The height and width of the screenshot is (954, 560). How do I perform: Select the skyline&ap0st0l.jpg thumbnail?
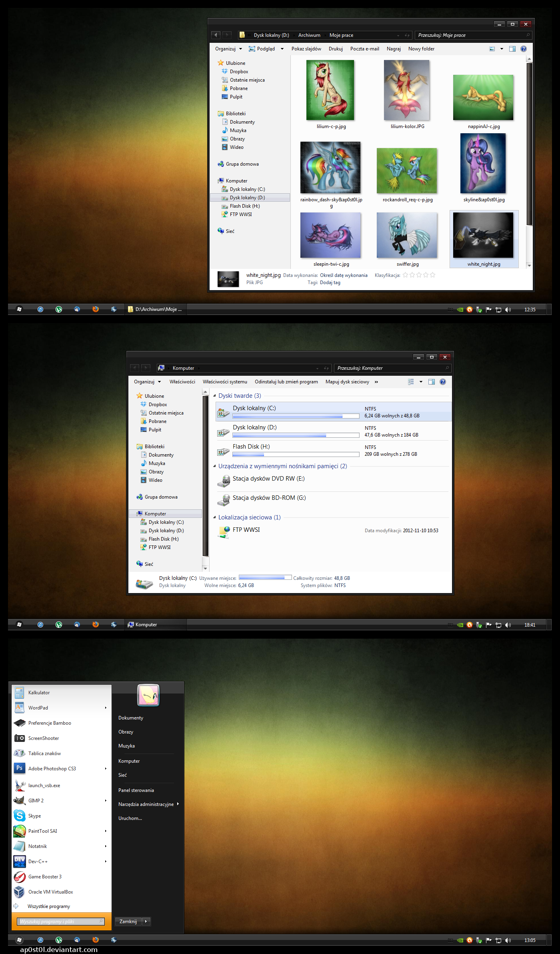[483, 164]
